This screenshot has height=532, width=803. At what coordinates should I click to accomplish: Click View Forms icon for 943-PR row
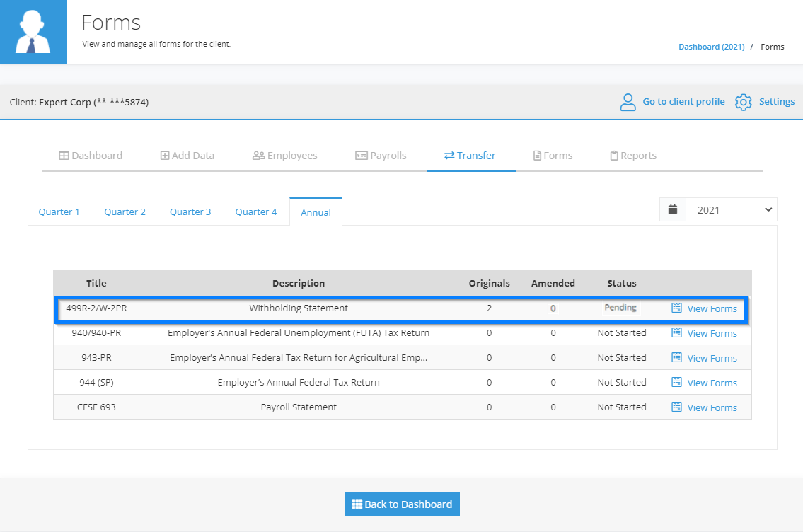[x=676, y=357]
